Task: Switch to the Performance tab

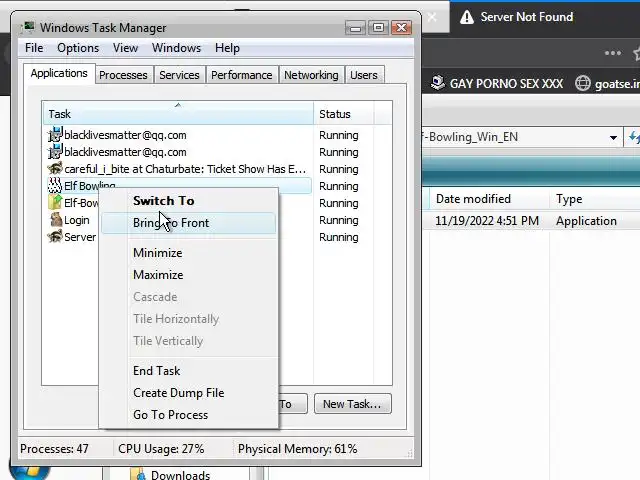Action: [x=242, y=75]
